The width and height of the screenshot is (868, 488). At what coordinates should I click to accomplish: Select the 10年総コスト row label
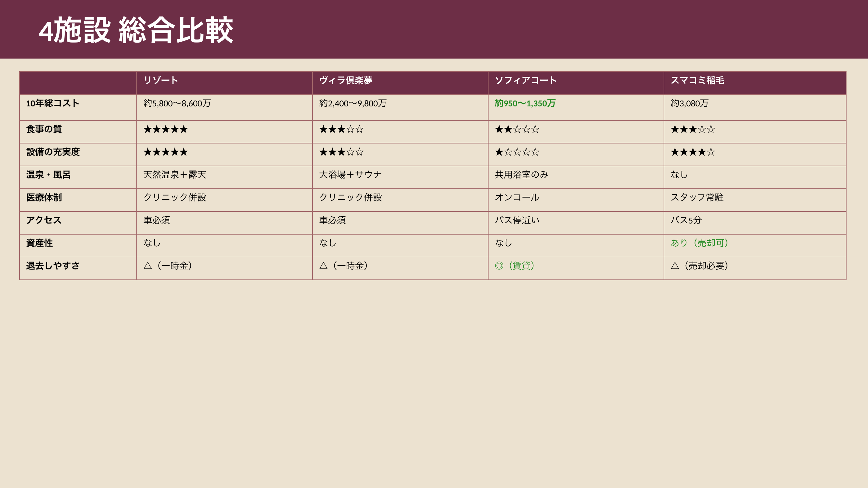coord(53,103)
